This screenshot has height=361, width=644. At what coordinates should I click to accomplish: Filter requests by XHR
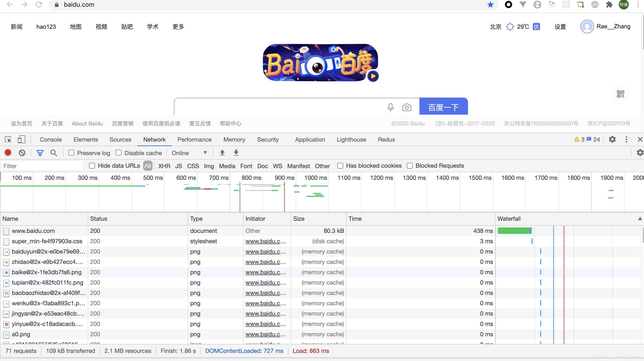[x=164, y=166]
